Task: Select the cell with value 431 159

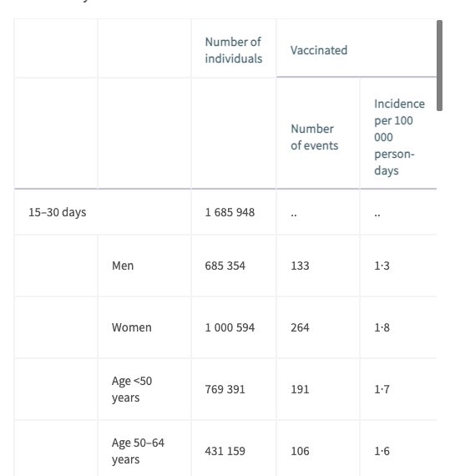Action: (225, 451)
